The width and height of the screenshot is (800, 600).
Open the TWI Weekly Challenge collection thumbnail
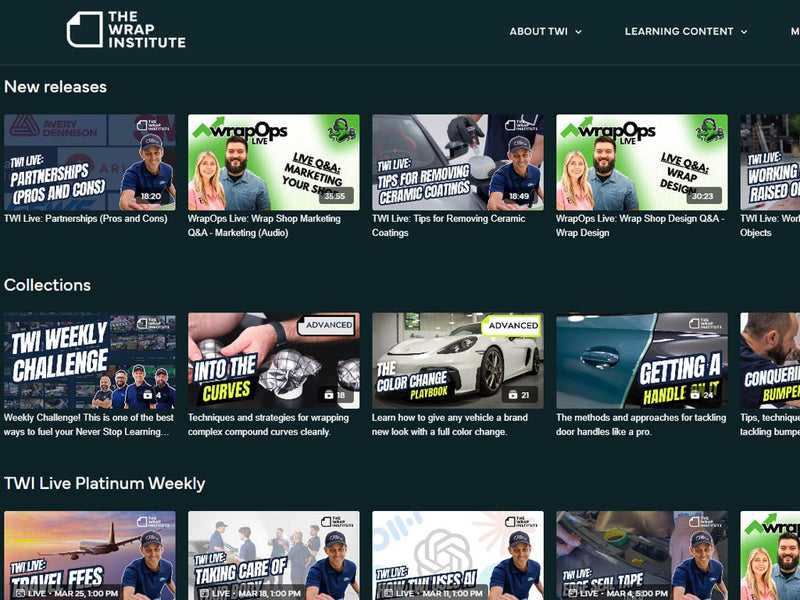(90, 361)
